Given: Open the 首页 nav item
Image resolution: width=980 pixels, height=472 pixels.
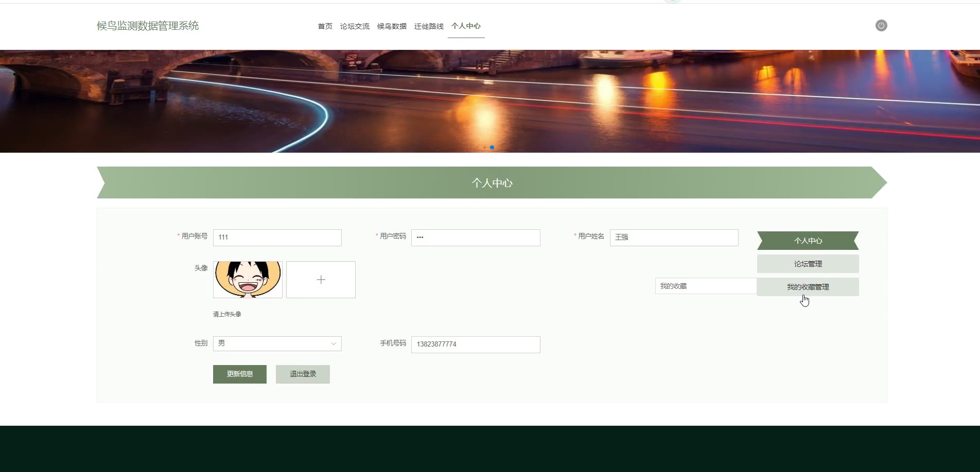Looking at the screenshot, I should (x=325, y=26).
